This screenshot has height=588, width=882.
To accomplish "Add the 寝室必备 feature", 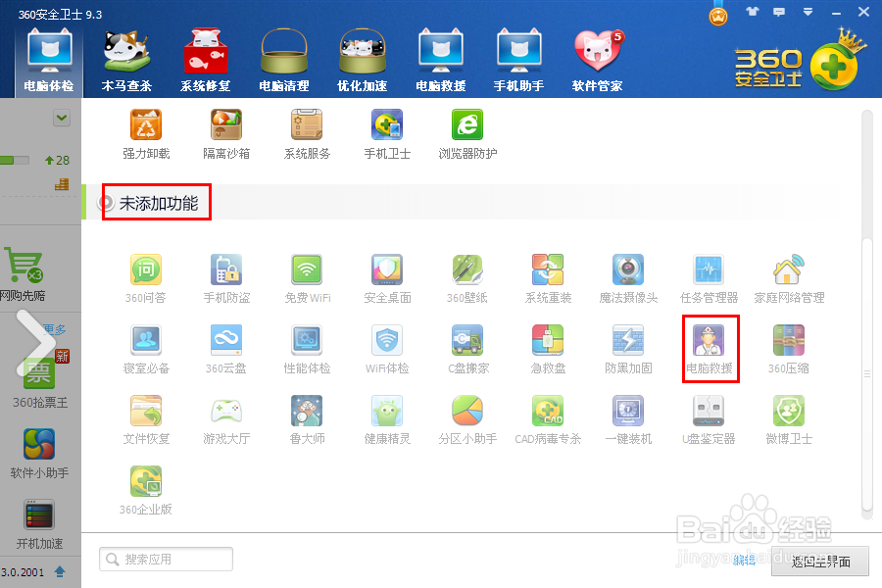I will pyautogui.click(x=146, y=350).
